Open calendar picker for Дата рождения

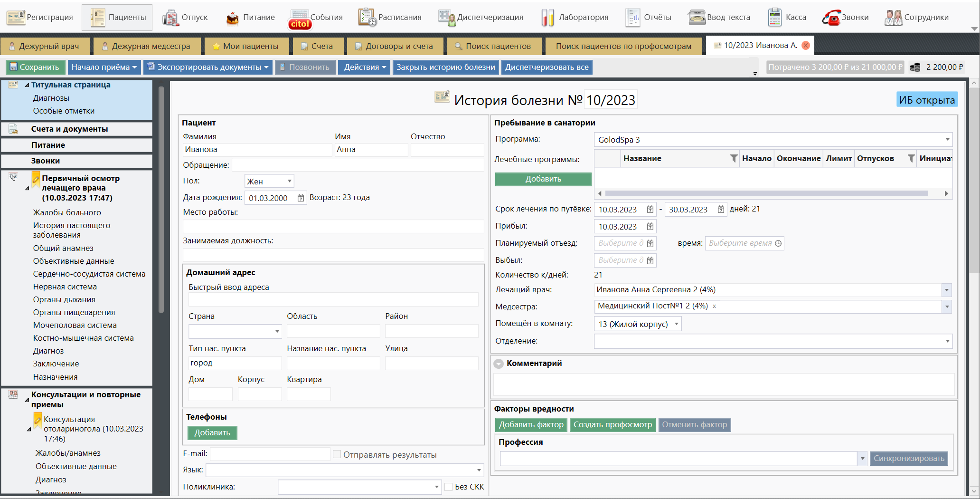click(x=301, y=198)
